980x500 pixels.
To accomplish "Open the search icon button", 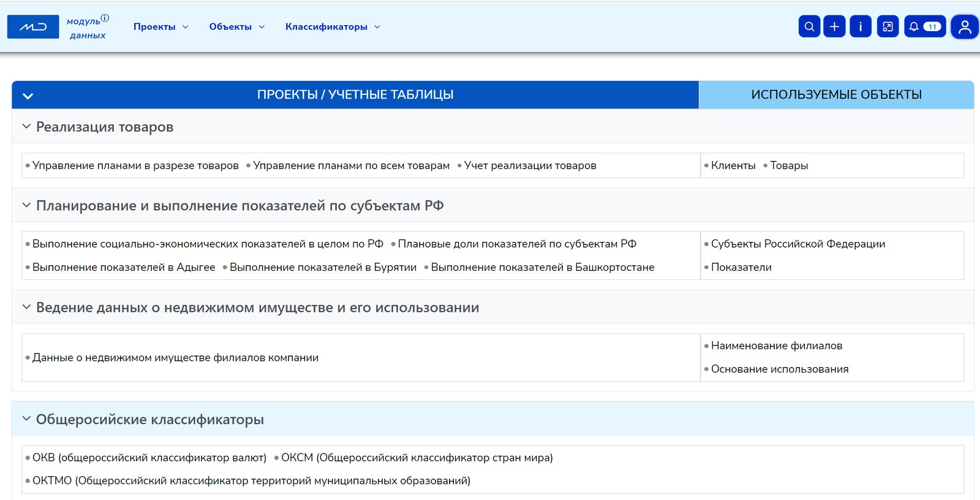I will (x=809, y=26).
